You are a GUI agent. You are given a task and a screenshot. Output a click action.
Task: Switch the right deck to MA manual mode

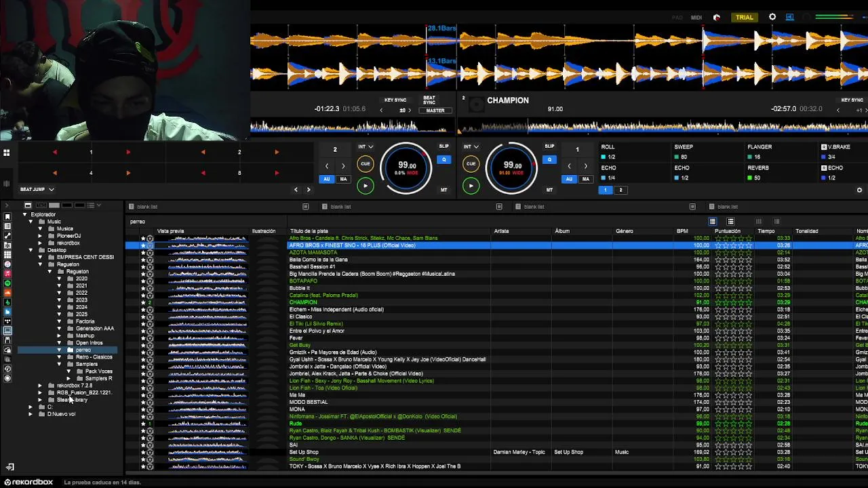pos(585,179)
